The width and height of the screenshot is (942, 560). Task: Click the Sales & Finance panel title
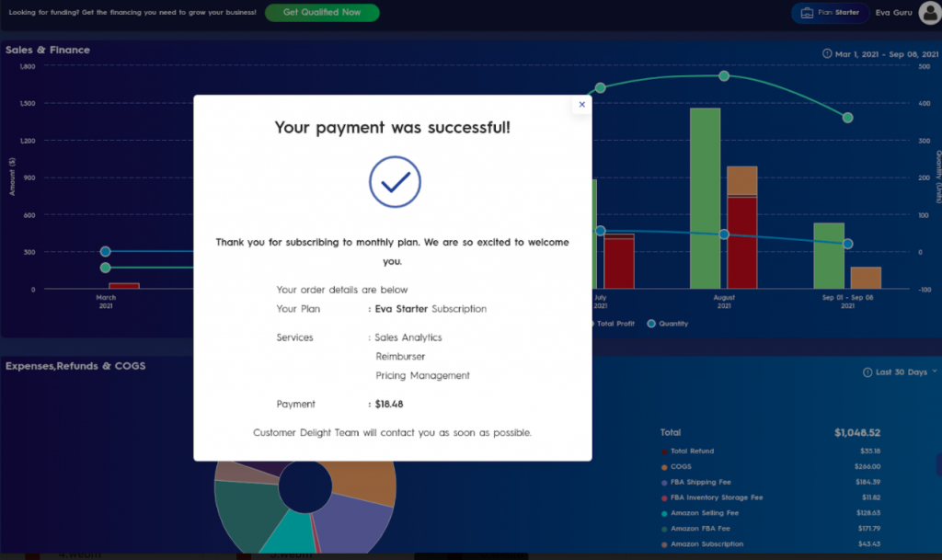tap(48, 50)
